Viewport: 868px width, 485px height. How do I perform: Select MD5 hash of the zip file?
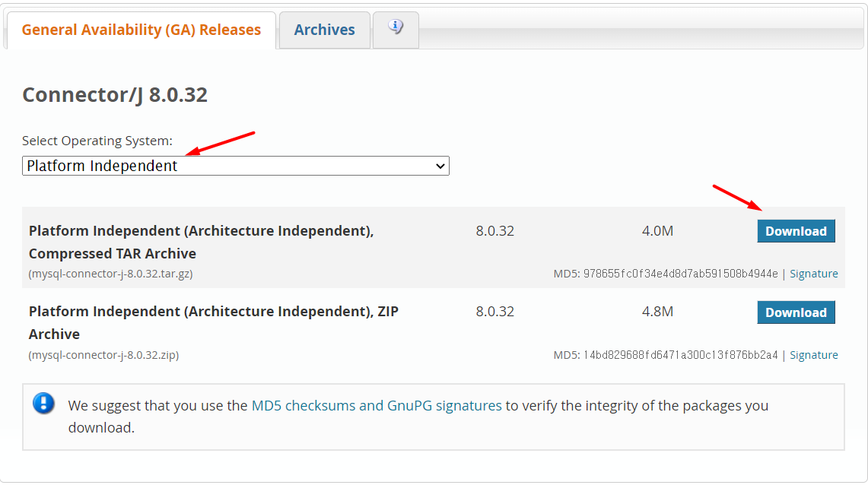[681, 355]
